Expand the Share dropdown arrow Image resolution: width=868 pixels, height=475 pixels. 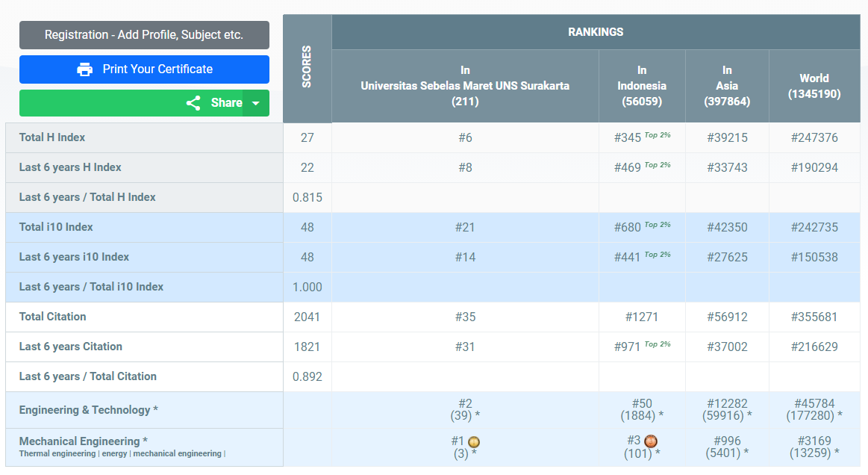(x=256, y=103)
